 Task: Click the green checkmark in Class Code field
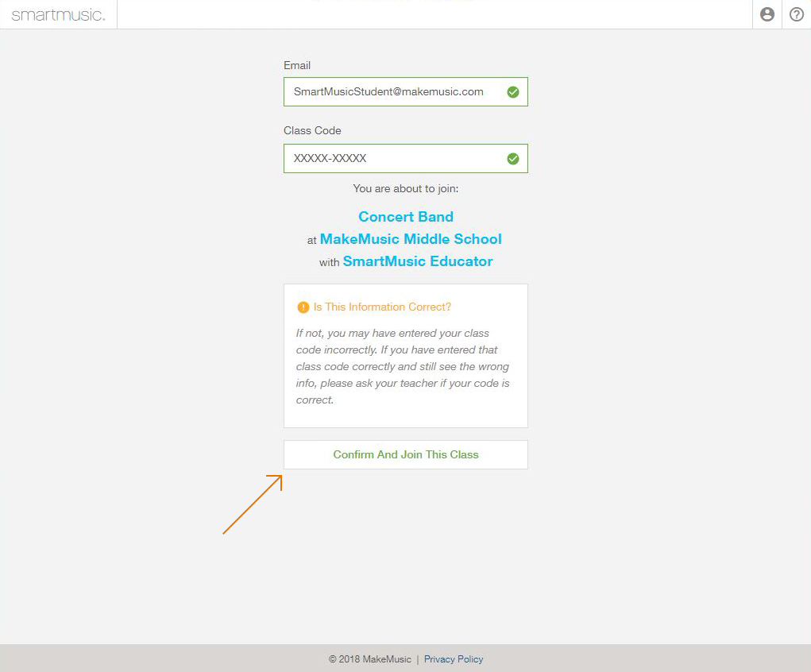tap(513, 159)
